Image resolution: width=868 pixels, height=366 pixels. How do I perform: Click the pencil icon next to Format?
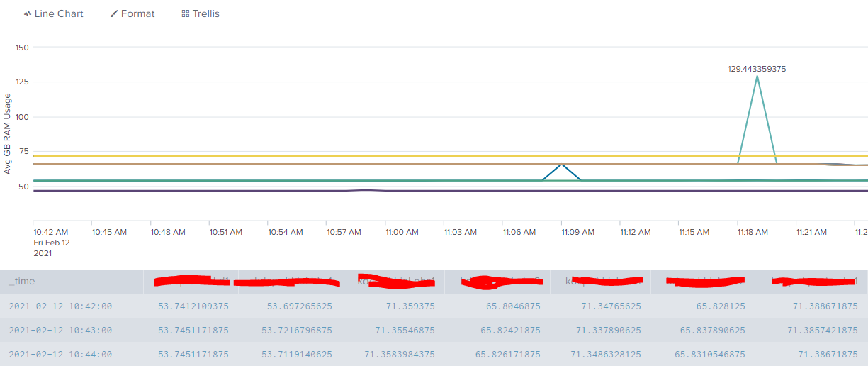[114, 13]
